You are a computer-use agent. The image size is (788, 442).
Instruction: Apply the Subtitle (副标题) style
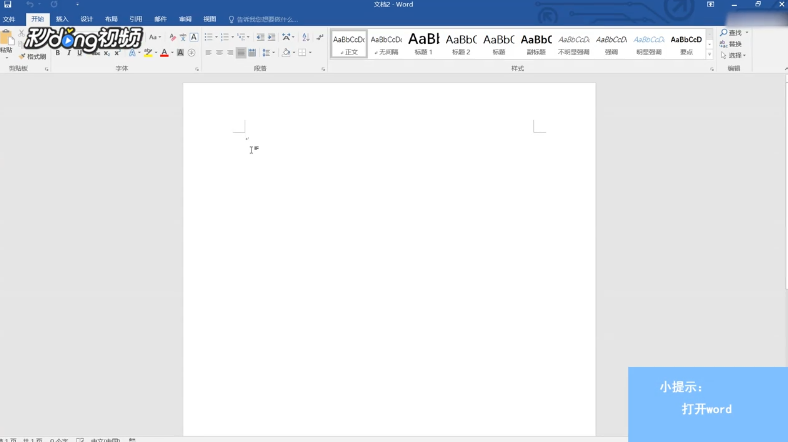(x=536, y=44)
